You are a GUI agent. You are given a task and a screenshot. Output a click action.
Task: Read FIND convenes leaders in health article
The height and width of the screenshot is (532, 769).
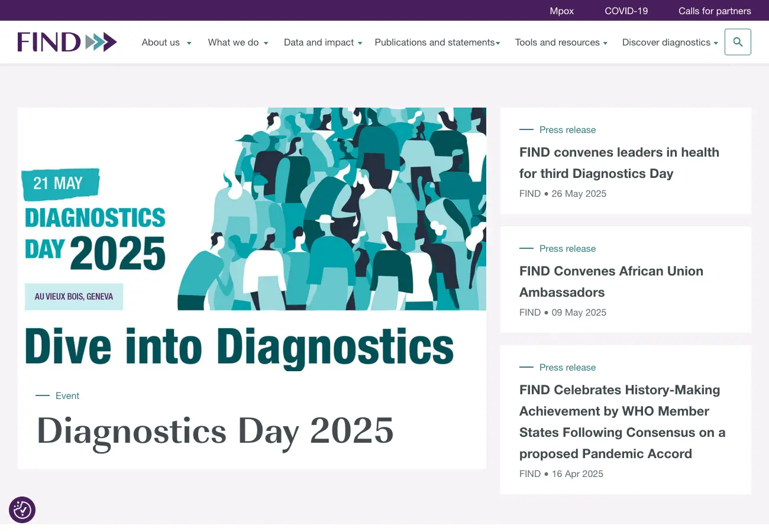pos(619,163)
